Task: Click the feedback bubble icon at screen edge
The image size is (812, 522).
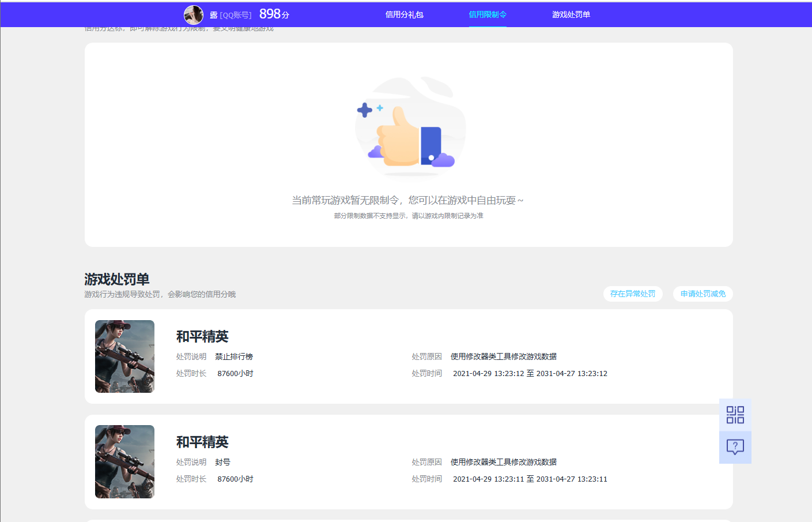Action: [734, 447]
